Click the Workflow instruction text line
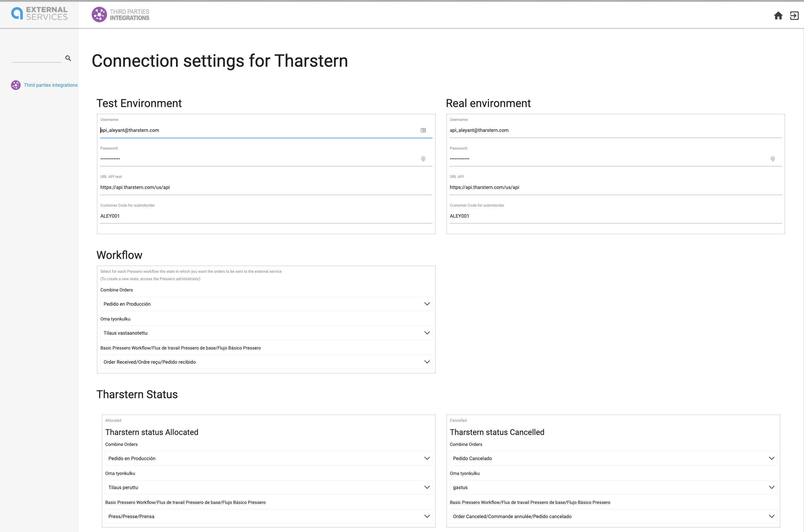804x532 pixels. pyautogui.click(x=191, y=271)
